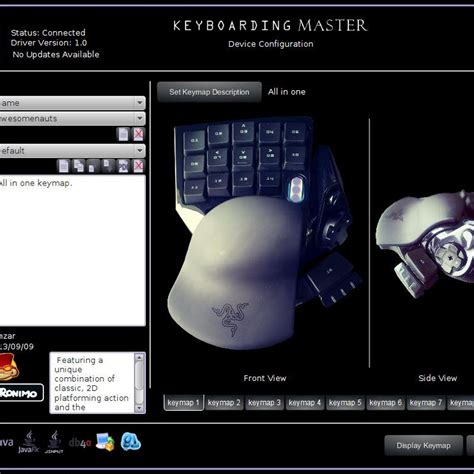474x474 pixels.
Task: Click the 'Device Configuration' subtitle
Action: pyautogui.click(x=271, y=44)
